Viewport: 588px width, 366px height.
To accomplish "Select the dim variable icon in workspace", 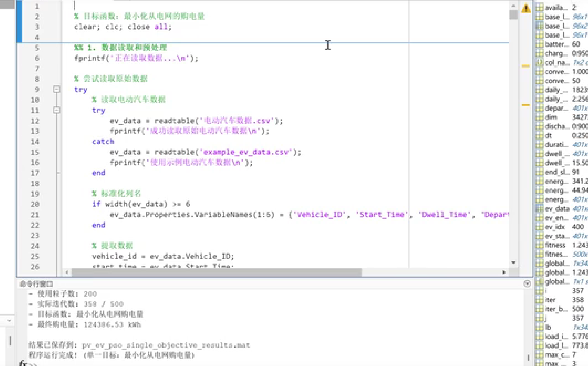I will pyautogui.click(x=540, y=117).
